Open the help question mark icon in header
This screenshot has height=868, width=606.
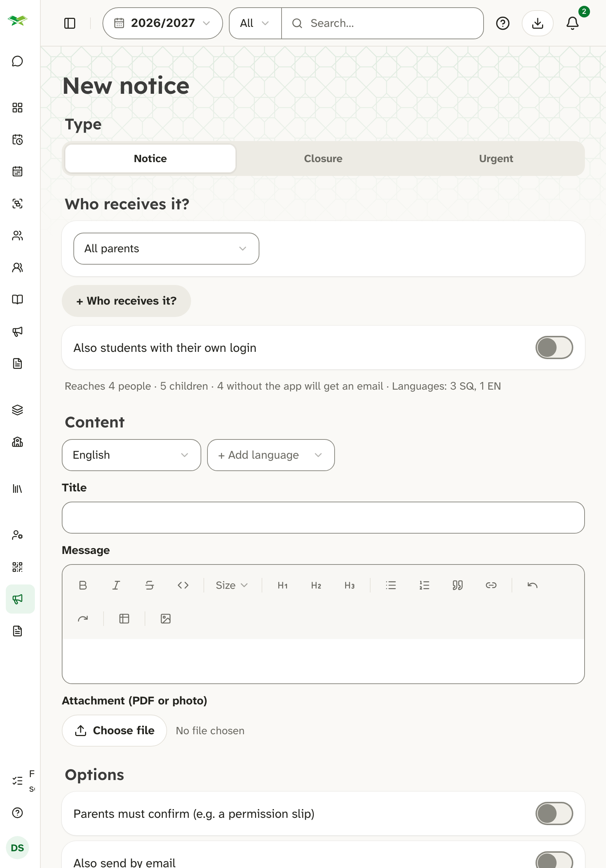(502, 23)
